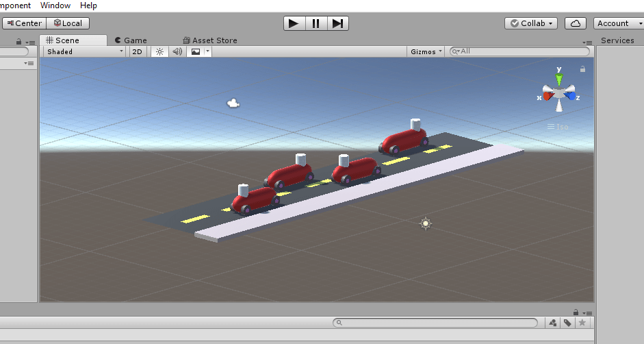Toggle 2D view mode
This screenshot has height=344, width=644.
pos(138,51)
